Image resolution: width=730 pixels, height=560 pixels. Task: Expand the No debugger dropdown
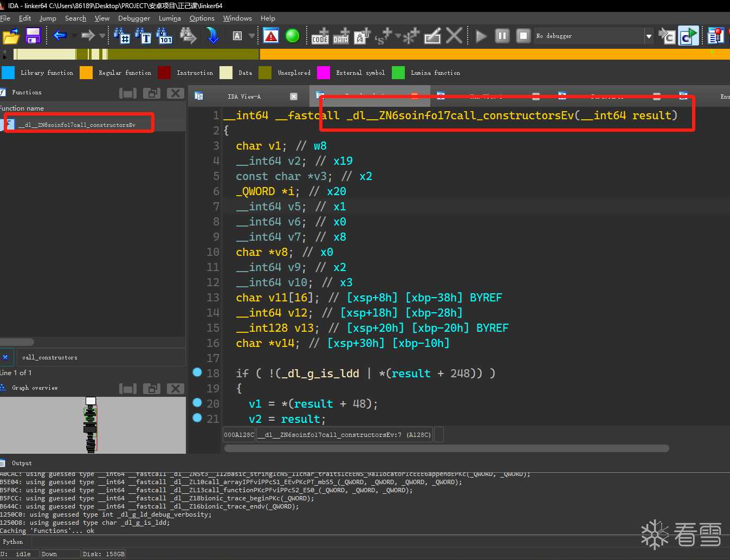649,36
